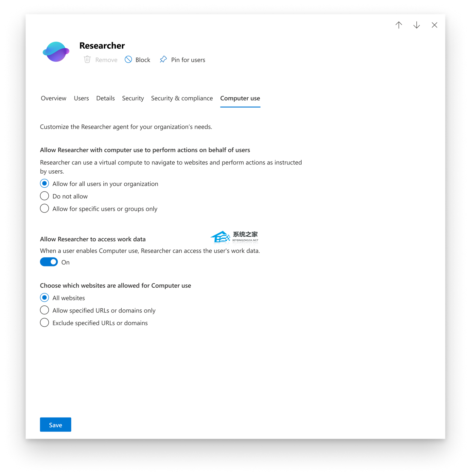
Task: Close the Researcher panel with X
Action: point(434,25)
